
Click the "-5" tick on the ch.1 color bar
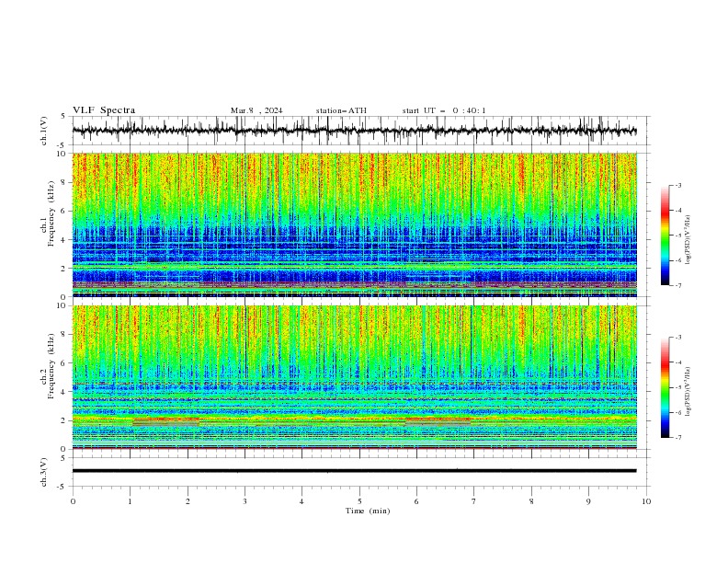pyautogui.click(x=678, y=236)
